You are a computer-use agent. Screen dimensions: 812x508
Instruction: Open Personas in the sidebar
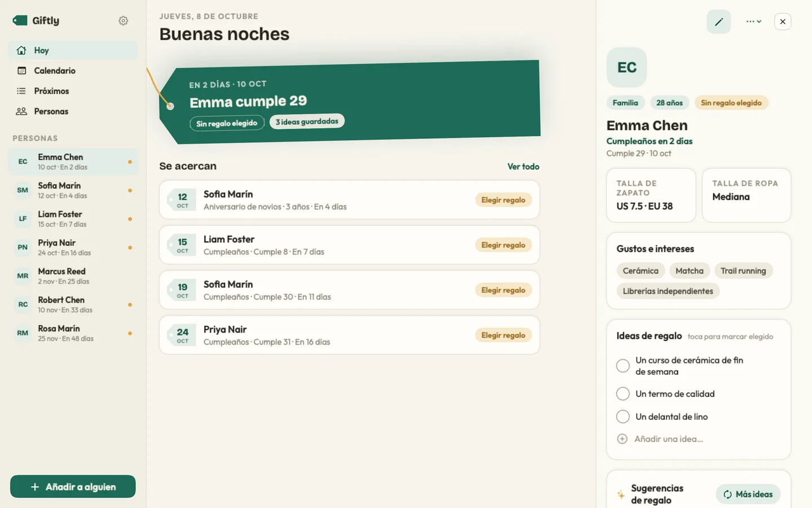pos(73,111)
